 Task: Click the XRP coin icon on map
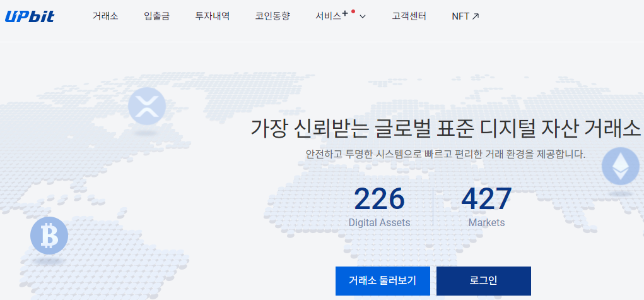[146, 106]
